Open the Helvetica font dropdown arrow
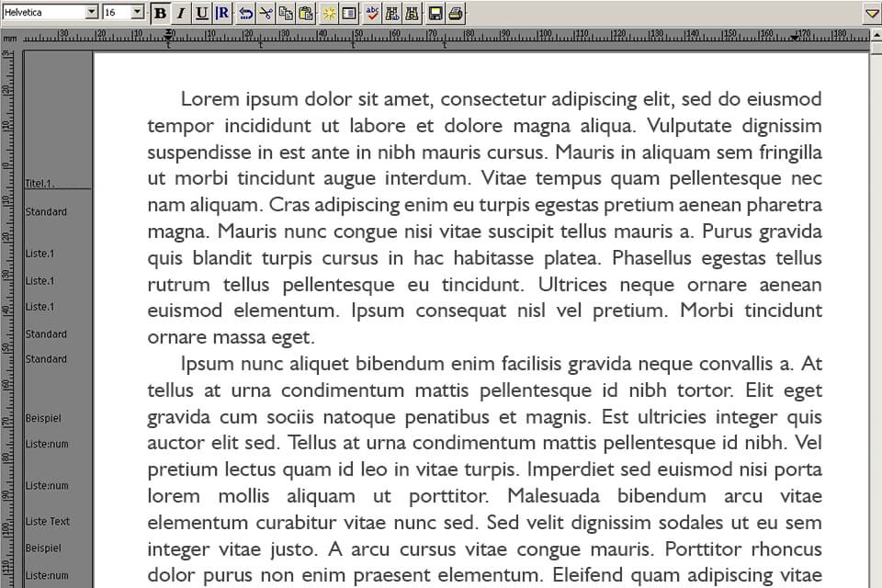 (92, 12)
